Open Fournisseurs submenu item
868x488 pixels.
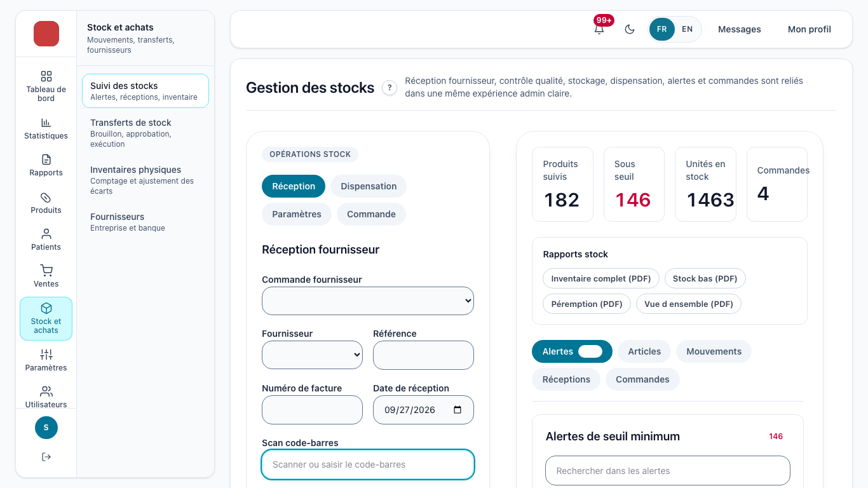point(146,222)
